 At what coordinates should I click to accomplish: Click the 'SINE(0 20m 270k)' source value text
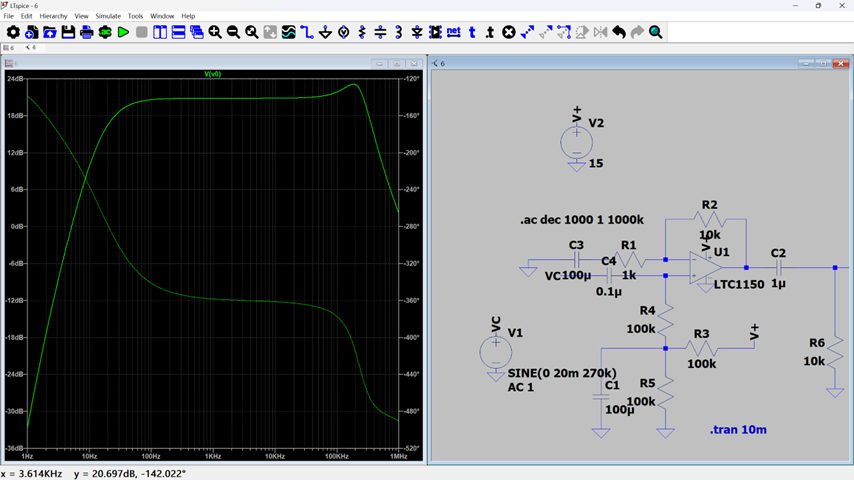click(562, 373)
